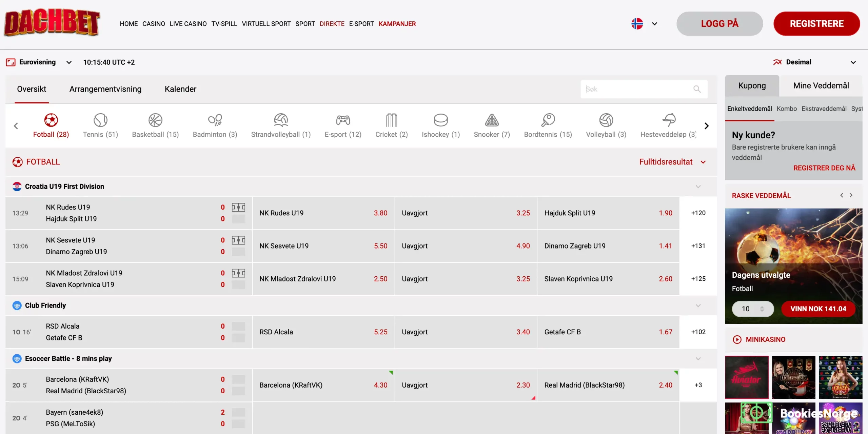The image size is (868, 434).
Task: Open match tracker icon for NK Mladost Zdralovi U19
Action: [x=238, y=273]
